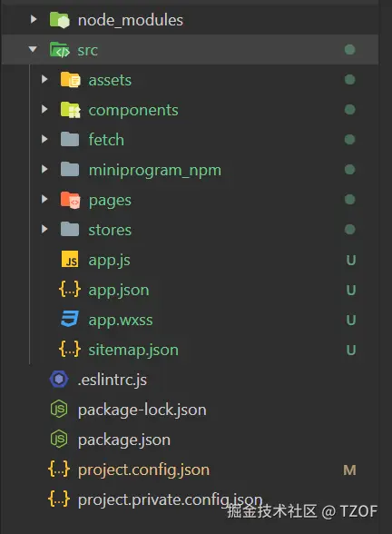392x534 pixels.
Task: Click the git status dot for stores
Action: [x=350, y=229]
